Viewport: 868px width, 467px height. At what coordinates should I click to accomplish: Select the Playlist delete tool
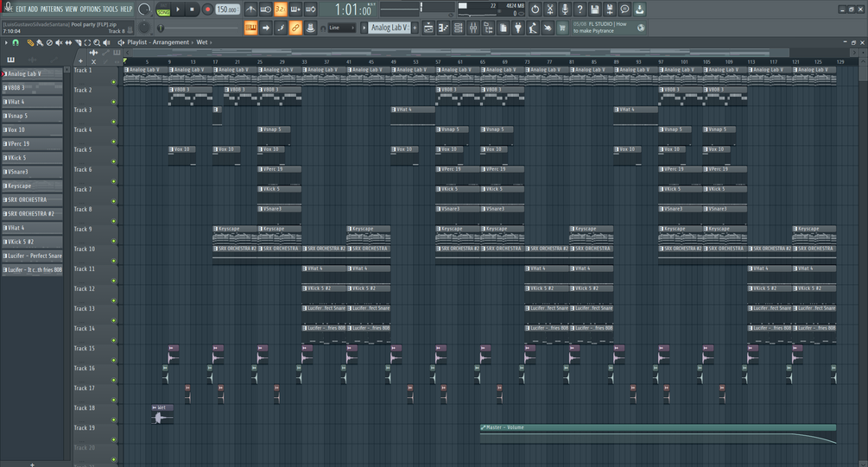[x=49, y=42]
